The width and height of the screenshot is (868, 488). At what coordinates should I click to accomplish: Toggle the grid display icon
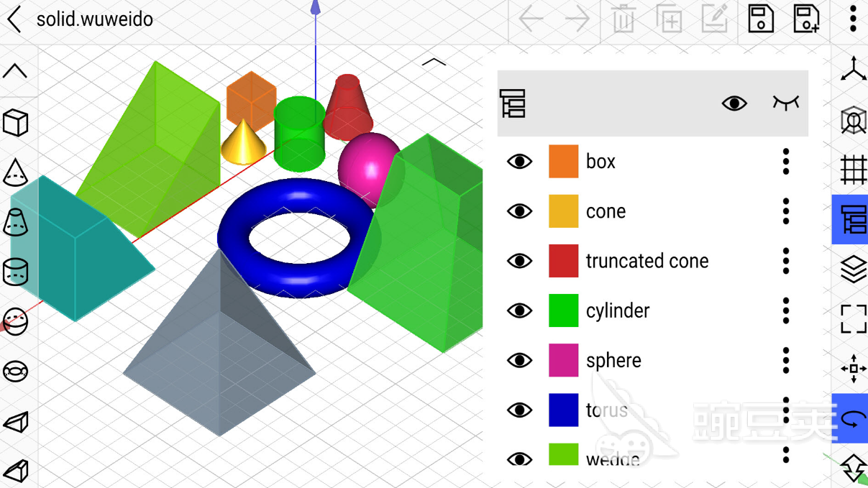(854, 170)
